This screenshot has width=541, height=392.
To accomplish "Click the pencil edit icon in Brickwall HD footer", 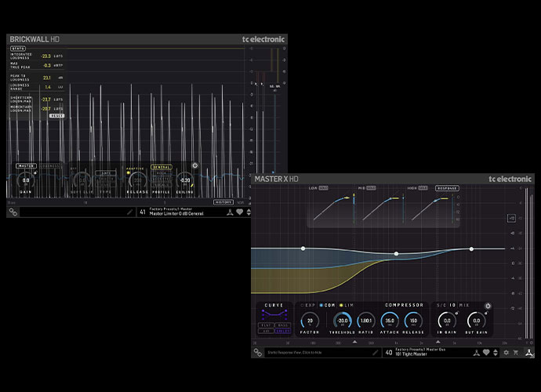I will [129, 212].
